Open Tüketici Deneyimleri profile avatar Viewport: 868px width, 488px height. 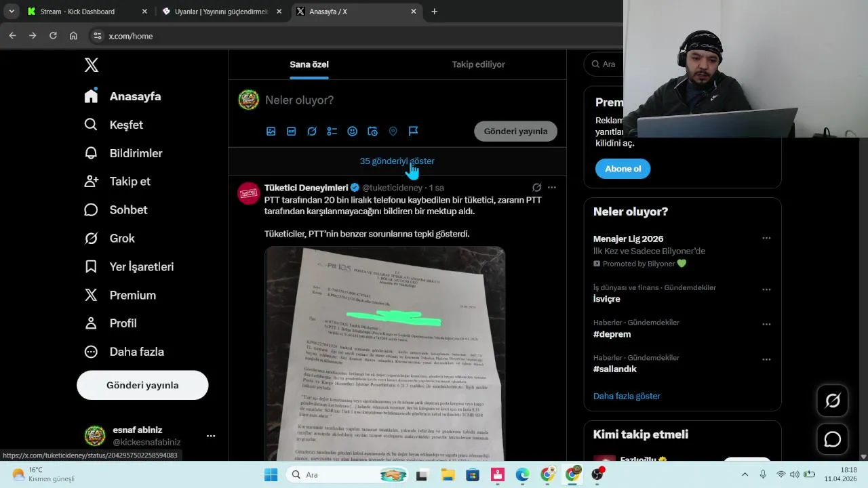pyautogui.click(x=249, y=193)
